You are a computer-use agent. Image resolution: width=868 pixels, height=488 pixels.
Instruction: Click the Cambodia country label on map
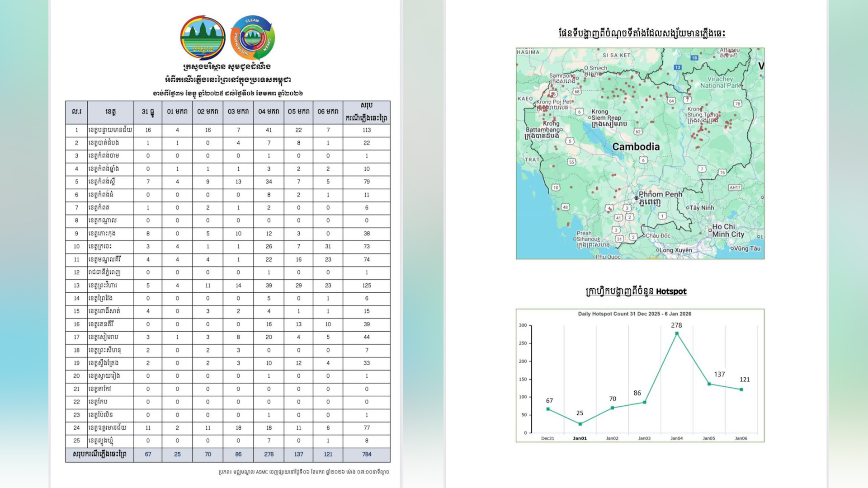point(636,147)
